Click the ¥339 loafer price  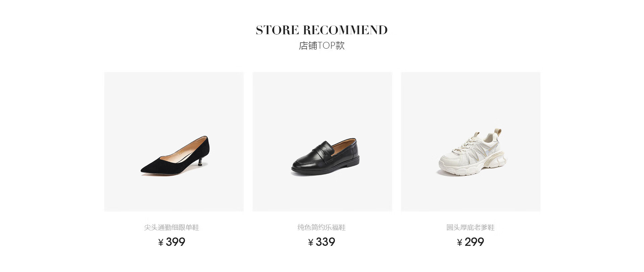[x=321, y=242]
